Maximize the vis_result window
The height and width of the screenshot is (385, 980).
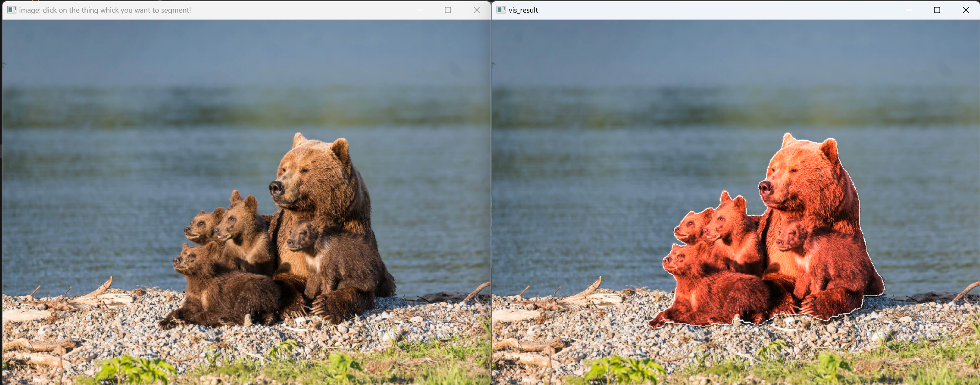pos(937,10)
